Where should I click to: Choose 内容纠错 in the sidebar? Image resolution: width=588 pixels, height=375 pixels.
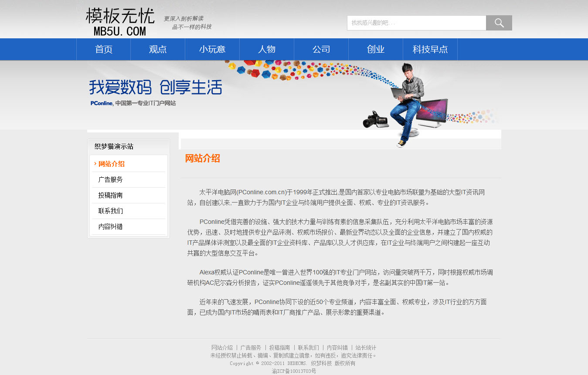pos(111,227)
